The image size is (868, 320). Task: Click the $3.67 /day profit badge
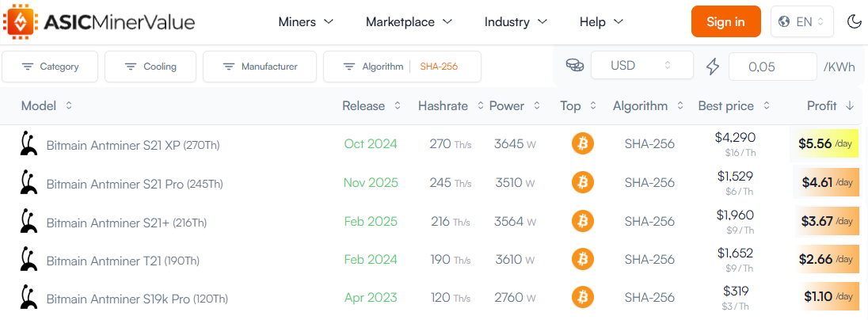(x=827, y=221)
